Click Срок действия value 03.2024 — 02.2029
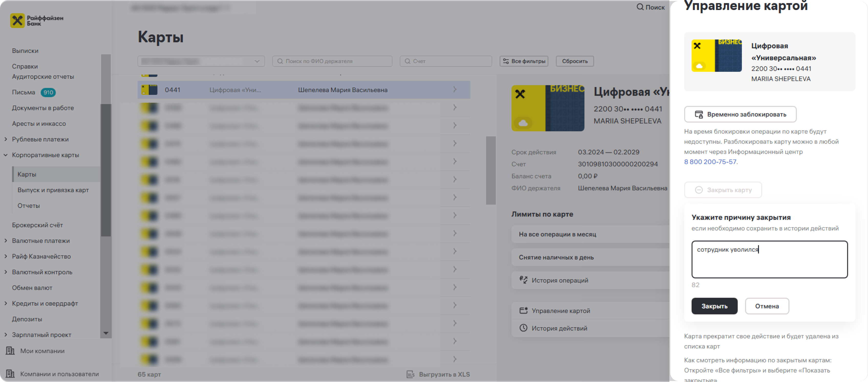This screenshot has width=868, height=382. click(x=608, y=152)
